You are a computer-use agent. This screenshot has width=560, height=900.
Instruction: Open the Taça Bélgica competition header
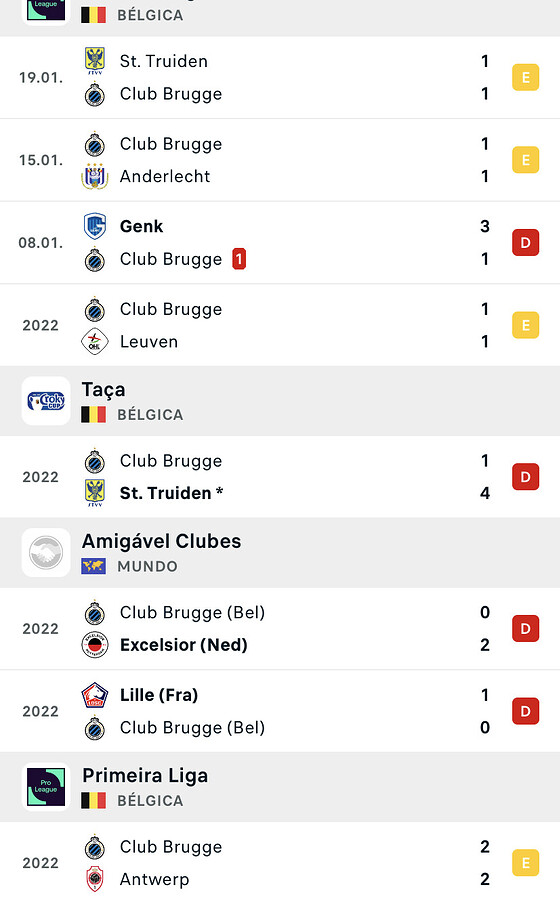(280, 401)
